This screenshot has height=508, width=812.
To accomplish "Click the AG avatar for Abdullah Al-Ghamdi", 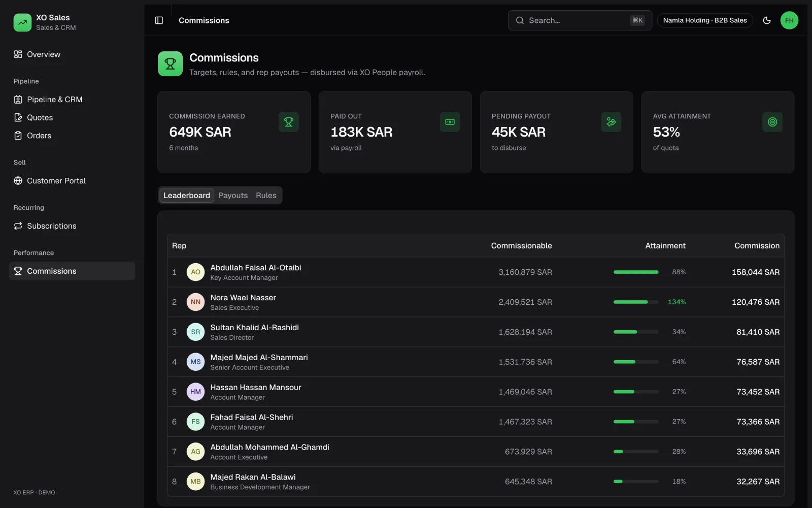I will coord(195,452).
